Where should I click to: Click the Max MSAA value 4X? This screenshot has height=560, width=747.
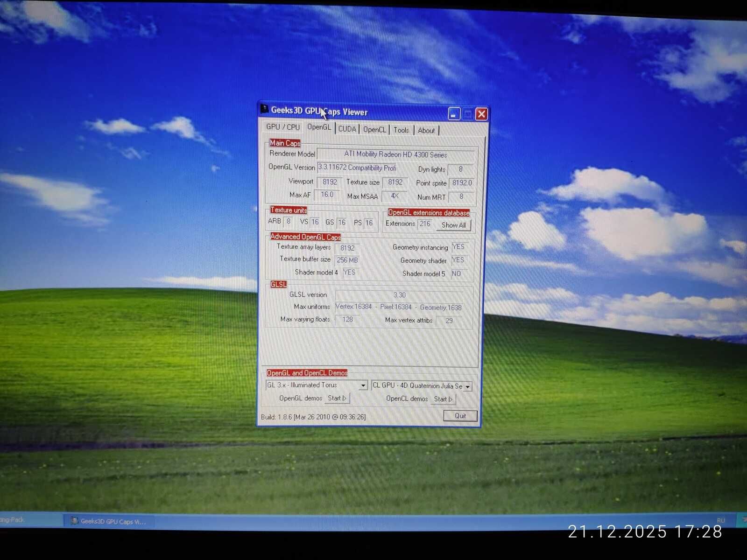(x=395, y=196)
